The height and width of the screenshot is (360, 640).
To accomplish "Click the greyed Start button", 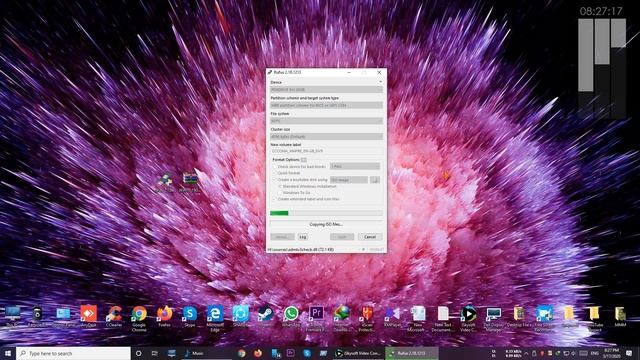I will pos(342,237).
